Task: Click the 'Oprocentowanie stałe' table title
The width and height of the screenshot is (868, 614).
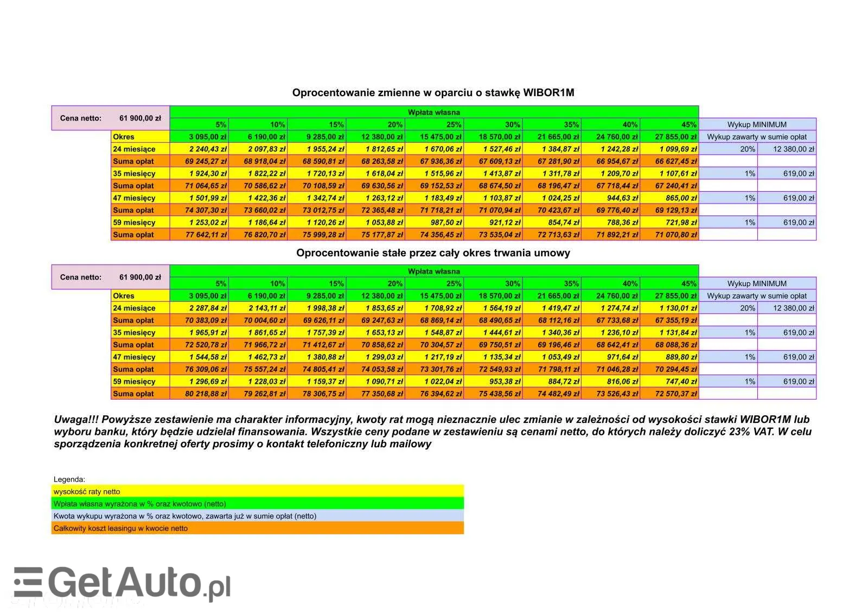Action: [x=433, y=253]
